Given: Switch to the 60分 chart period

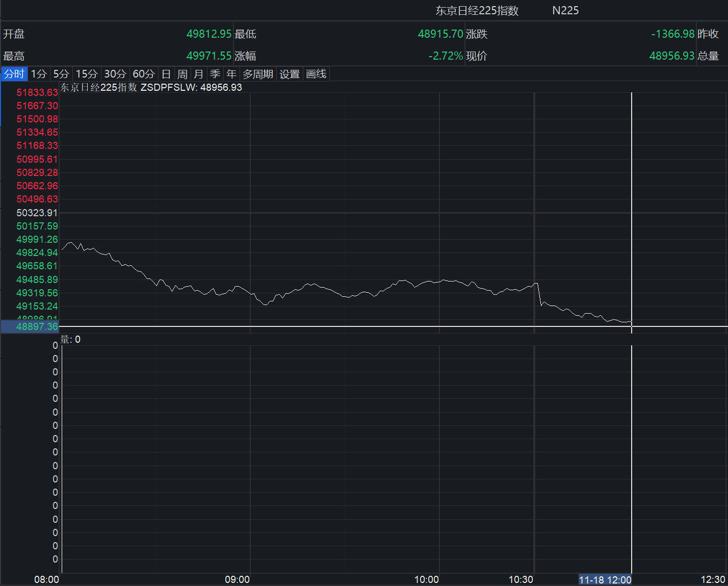Looking at the screenshot, I should coord(144,74).
